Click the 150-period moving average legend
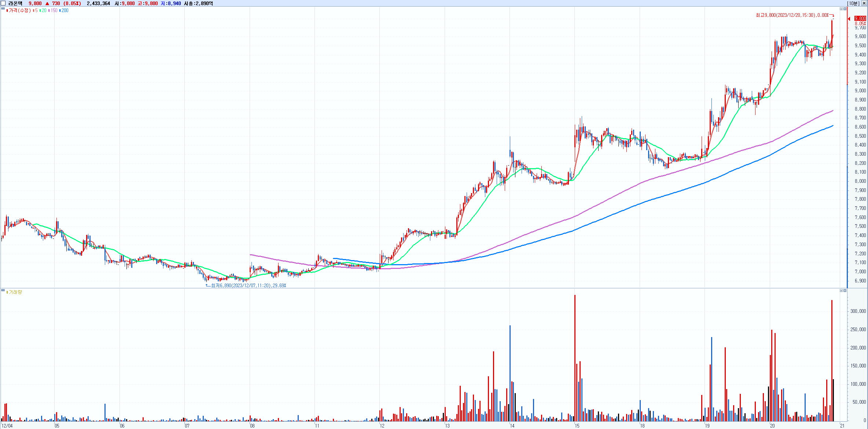The height and width of the screenshot is (429, 868). 54,11
